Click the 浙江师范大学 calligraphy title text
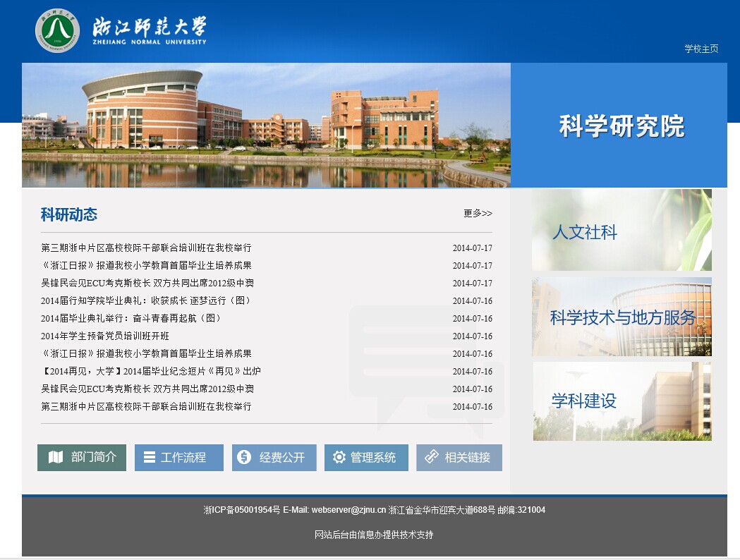Screen dimensions: 740x560 coord(150,28)
